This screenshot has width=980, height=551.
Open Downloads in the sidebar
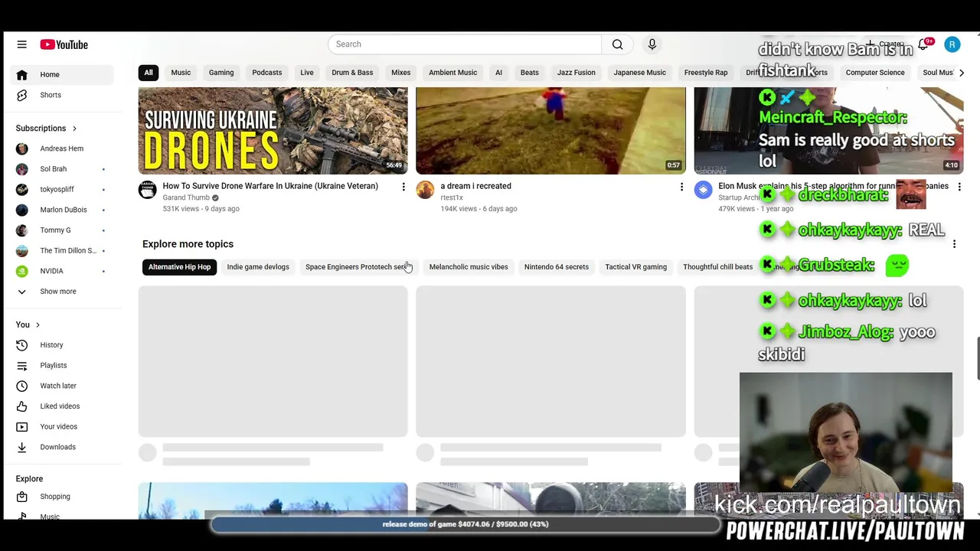point(63,447)
